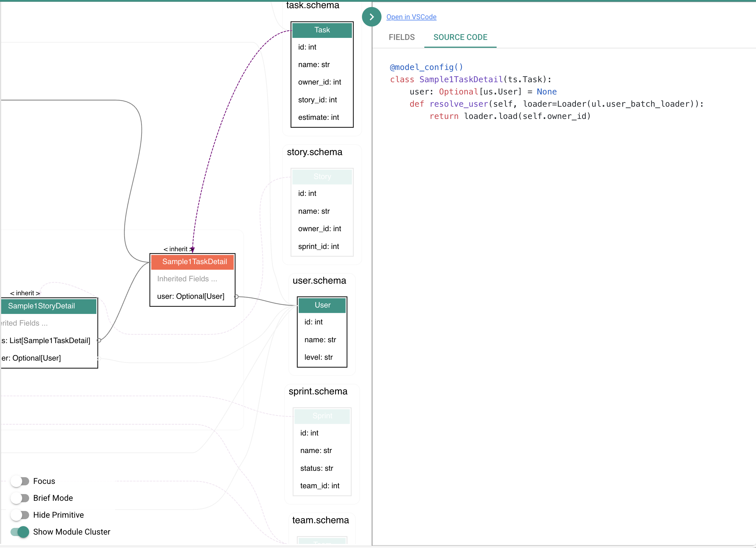Select the User node header

[322, 305]
